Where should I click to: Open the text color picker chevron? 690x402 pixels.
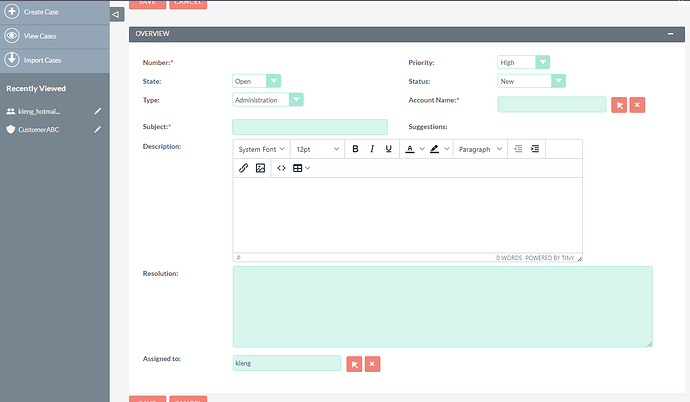tap(422, 149)
